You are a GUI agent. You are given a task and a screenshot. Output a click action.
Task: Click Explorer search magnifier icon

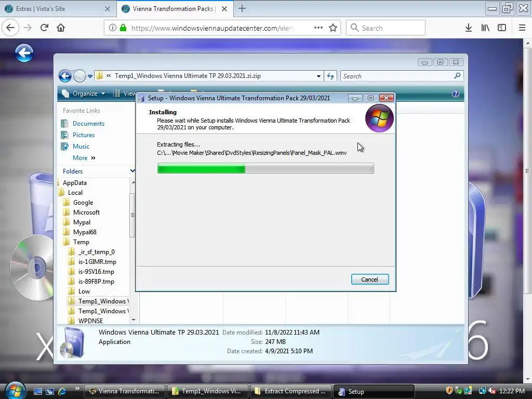pyautogui.click(x=457, y=76)
